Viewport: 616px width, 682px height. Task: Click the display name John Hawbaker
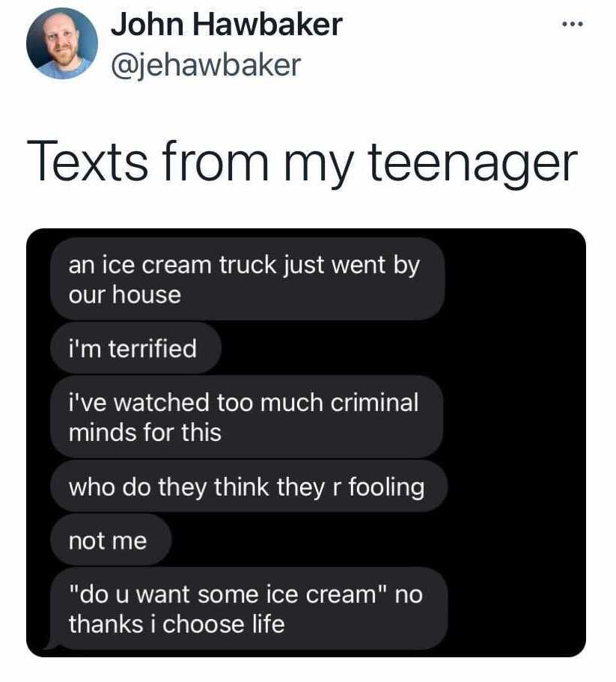click(x=227, y=25)
